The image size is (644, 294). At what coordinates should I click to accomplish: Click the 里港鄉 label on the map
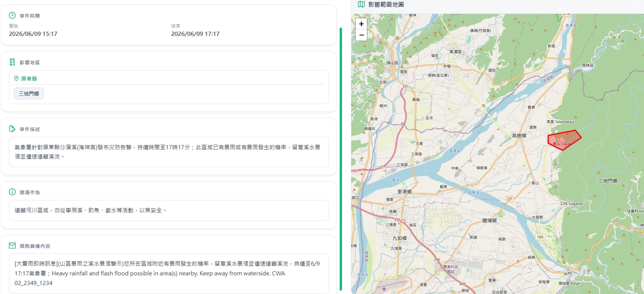coord(404,192)
